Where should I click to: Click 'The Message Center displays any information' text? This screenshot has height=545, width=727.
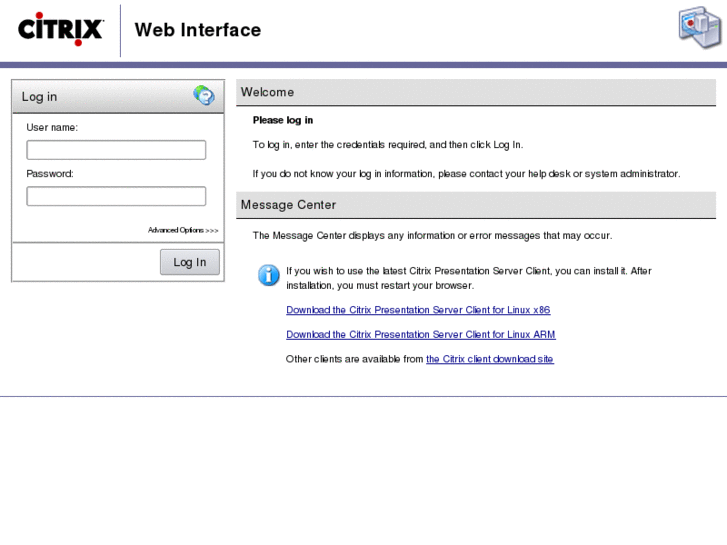pyautogui.click(x=432, y=236)
